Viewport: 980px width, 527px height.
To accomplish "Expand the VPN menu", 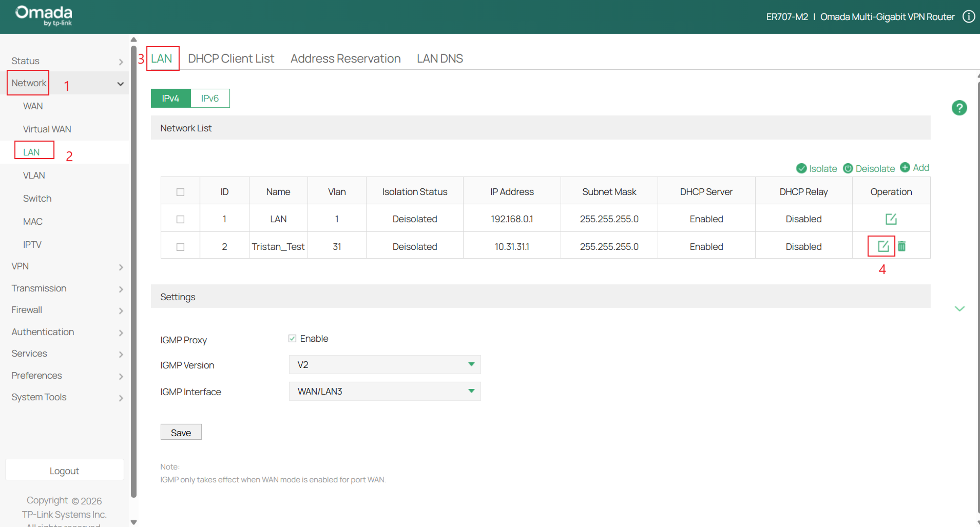I will point(65,266).
